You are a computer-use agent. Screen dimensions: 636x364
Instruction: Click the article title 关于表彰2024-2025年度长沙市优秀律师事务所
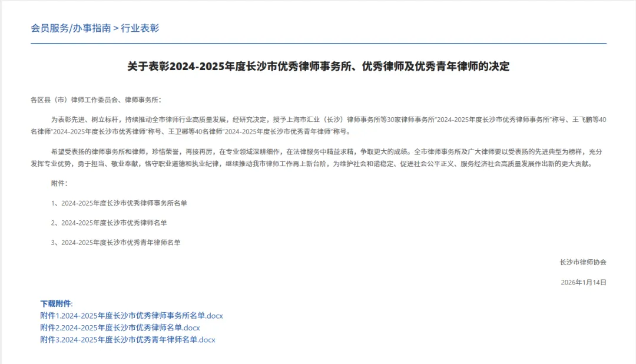point(319,66)
